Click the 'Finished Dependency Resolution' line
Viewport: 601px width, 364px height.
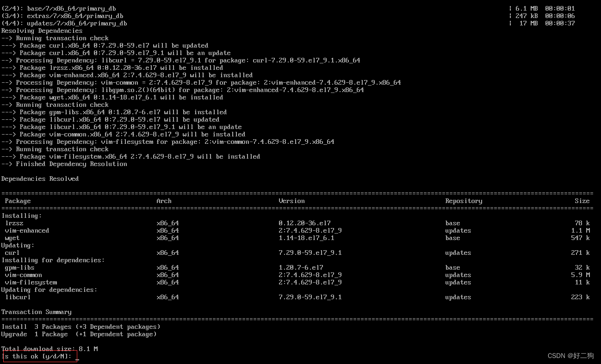tap(64, 164)
